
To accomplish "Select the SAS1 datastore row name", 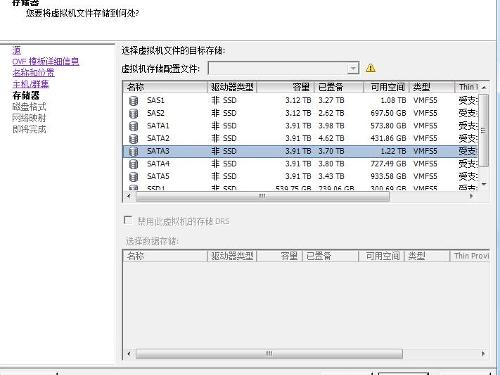I will [x=156, y=100].
